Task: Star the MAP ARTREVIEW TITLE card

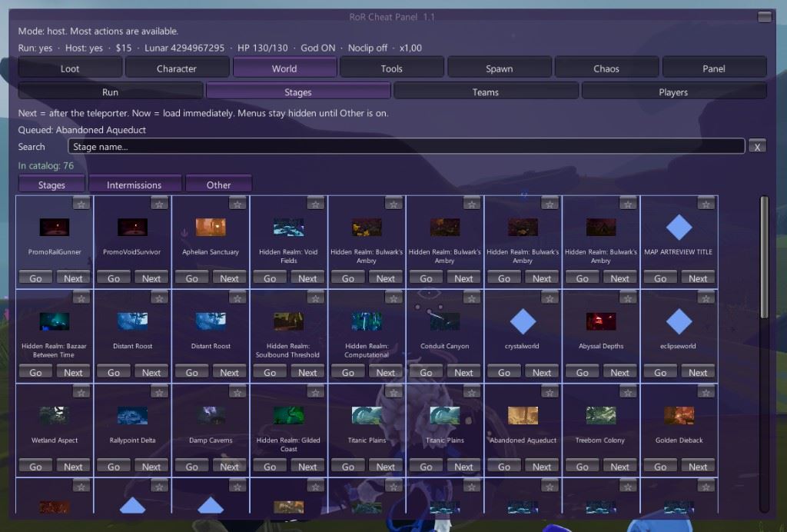Action: click(x=706, y=204)
